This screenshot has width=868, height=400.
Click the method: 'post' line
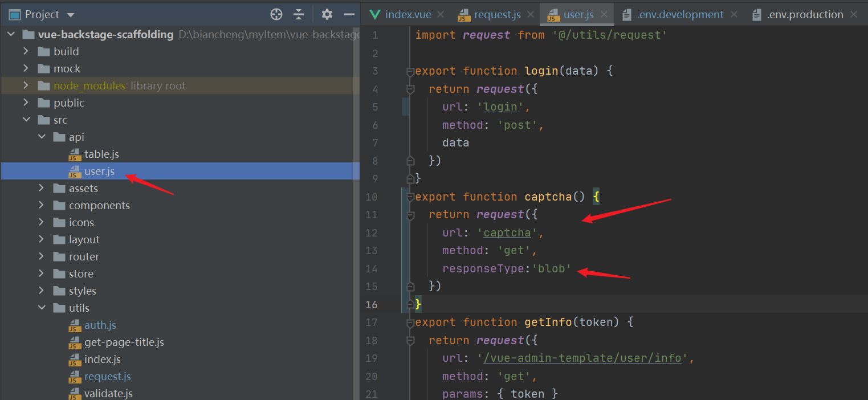[493, 125]
